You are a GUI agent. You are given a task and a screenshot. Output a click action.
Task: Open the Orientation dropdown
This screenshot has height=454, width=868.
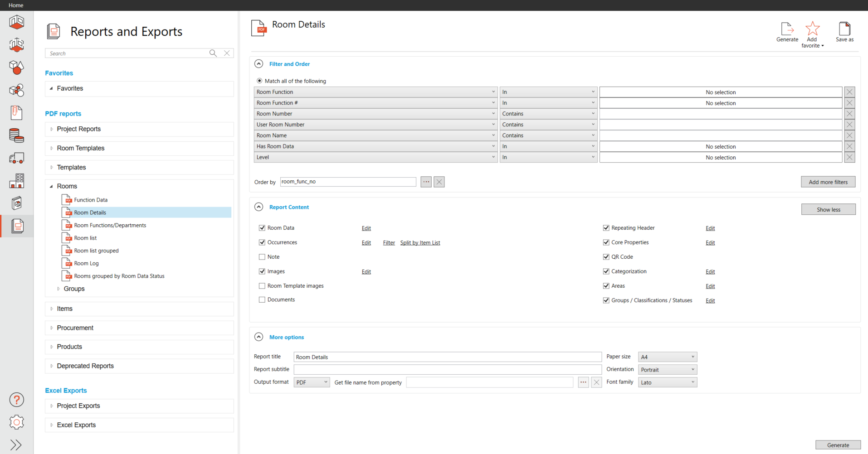click(667, 370)
